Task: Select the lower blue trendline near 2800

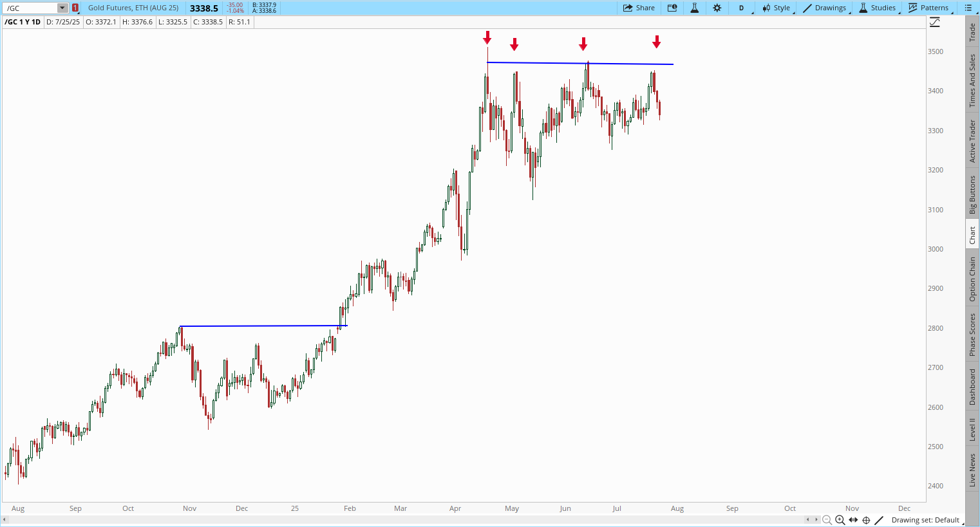Action: [264, 326]
